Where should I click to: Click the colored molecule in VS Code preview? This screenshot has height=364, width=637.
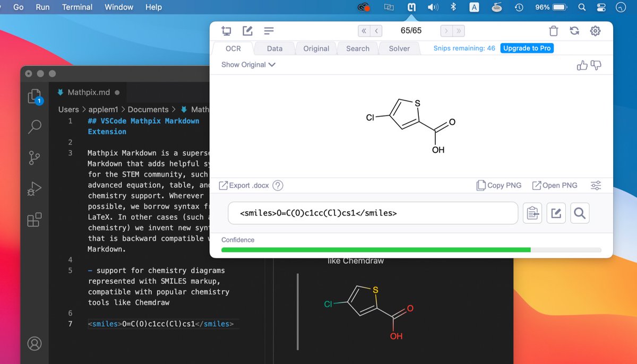(x=369, y=313)
